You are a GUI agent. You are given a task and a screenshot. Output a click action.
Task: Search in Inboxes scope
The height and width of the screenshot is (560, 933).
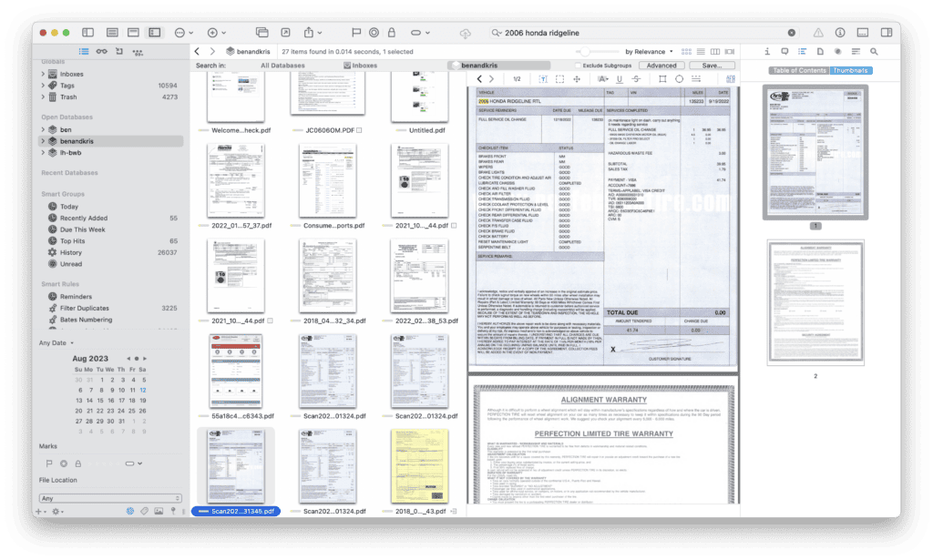[x=361, y=66]
